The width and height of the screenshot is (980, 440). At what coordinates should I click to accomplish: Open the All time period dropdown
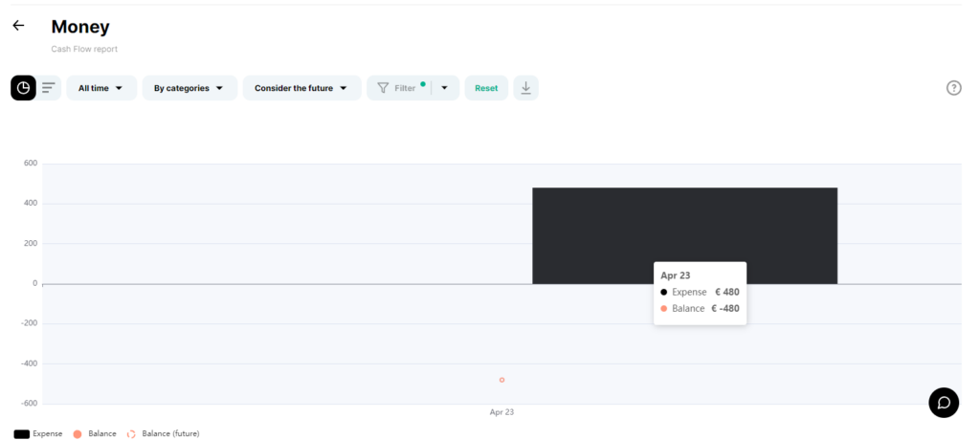(101, 88)
